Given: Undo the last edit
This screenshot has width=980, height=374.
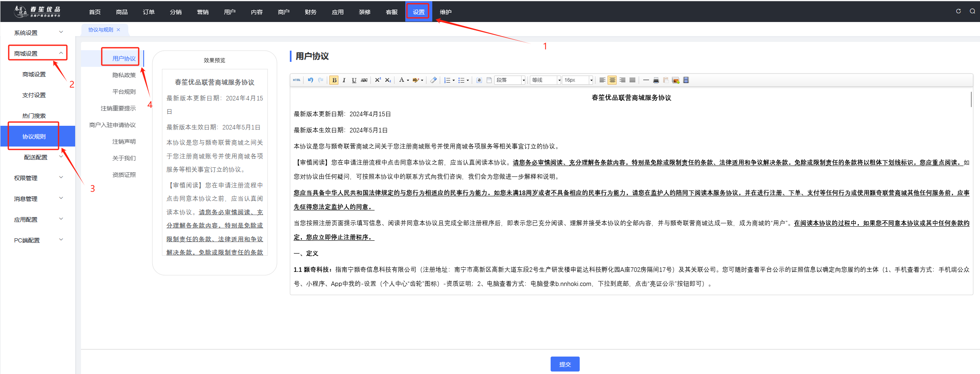Looking at the screenshot, I should 311,80.
